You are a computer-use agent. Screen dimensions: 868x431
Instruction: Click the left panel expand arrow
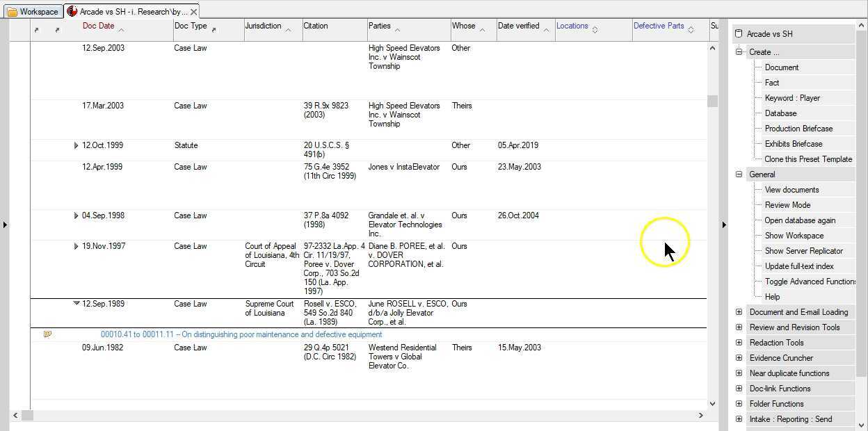click(x=5, y=225)
